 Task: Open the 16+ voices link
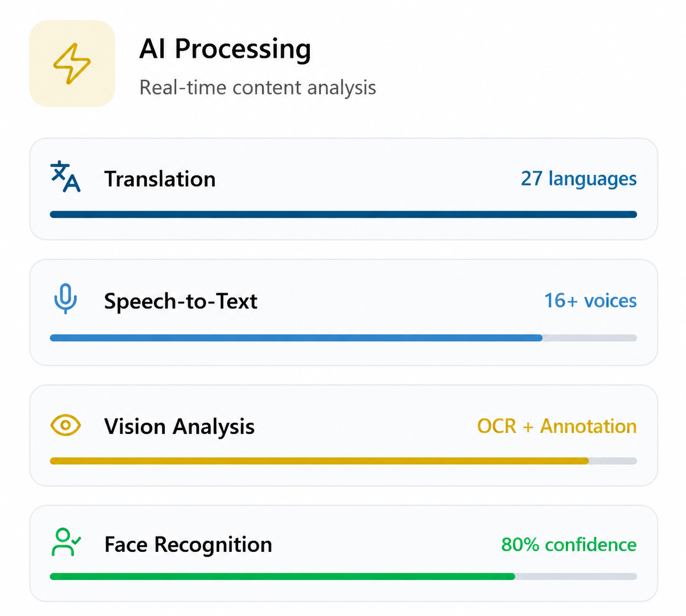(590, 301)
